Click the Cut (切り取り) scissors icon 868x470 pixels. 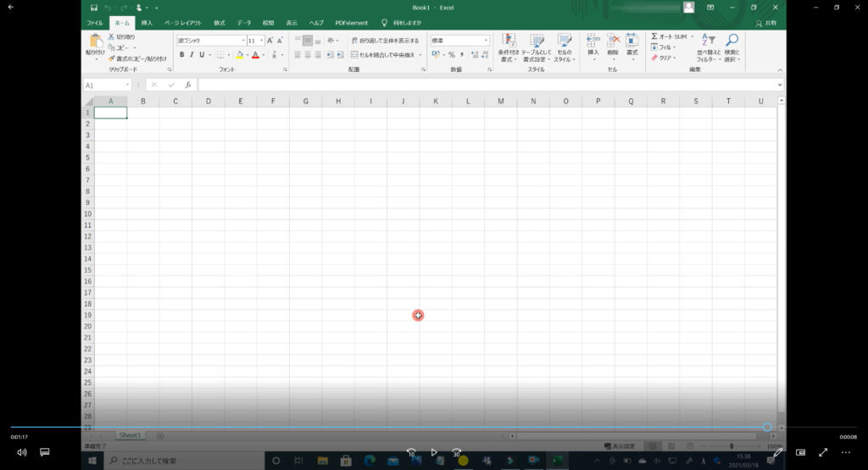click(112, 37)
